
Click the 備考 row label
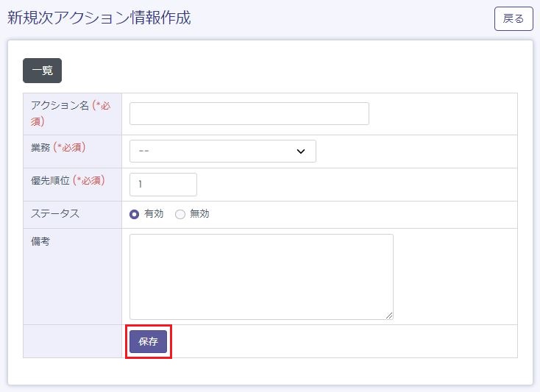coord(40,241)
